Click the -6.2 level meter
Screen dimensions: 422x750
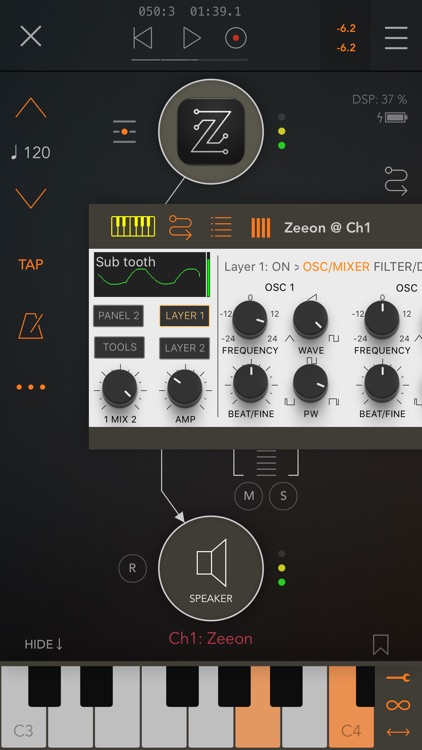[346, 38]
